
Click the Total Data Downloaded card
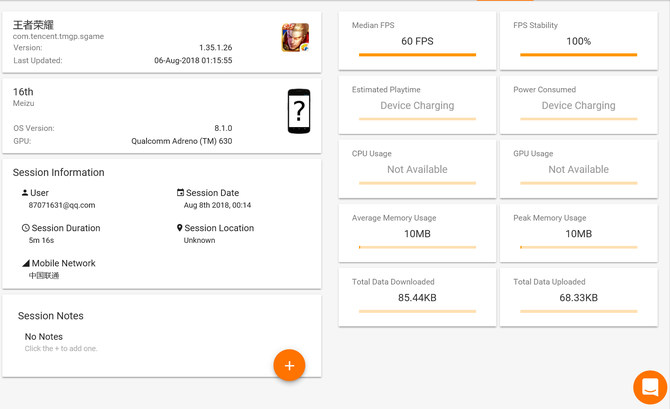417,297
